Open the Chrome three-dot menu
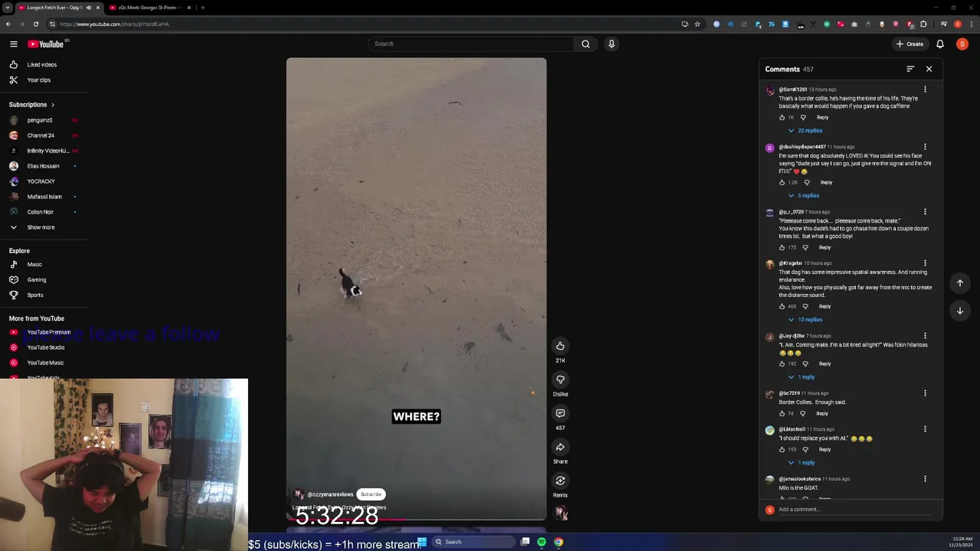 (x=970, y=24)
